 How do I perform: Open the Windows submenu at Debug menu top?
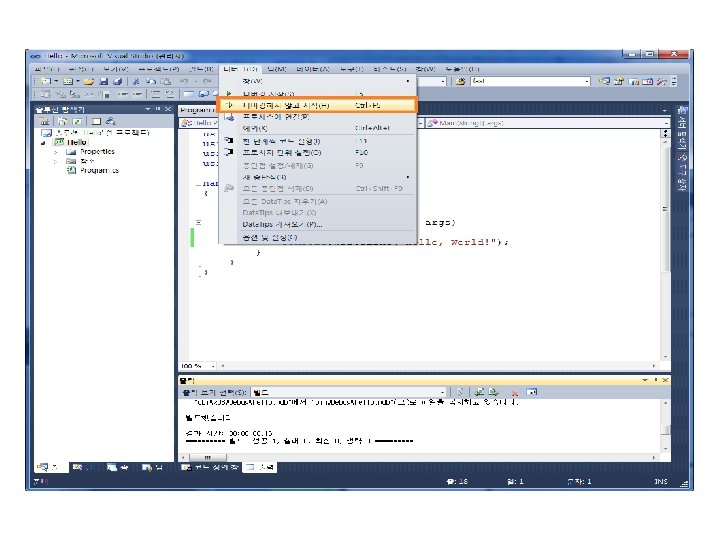317,81
